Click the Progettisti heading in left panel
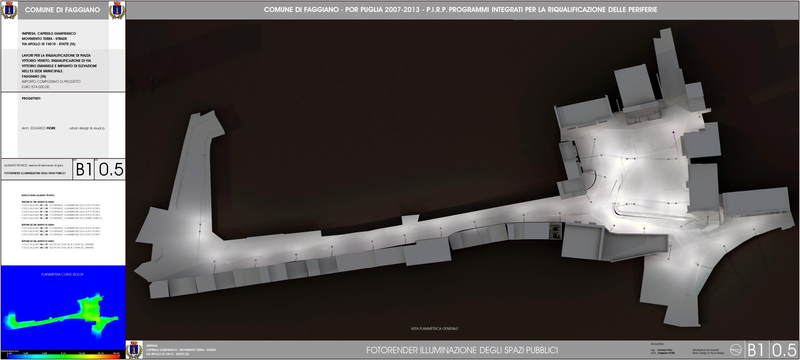Screen dimensions: 800x360 coord(31,98)
